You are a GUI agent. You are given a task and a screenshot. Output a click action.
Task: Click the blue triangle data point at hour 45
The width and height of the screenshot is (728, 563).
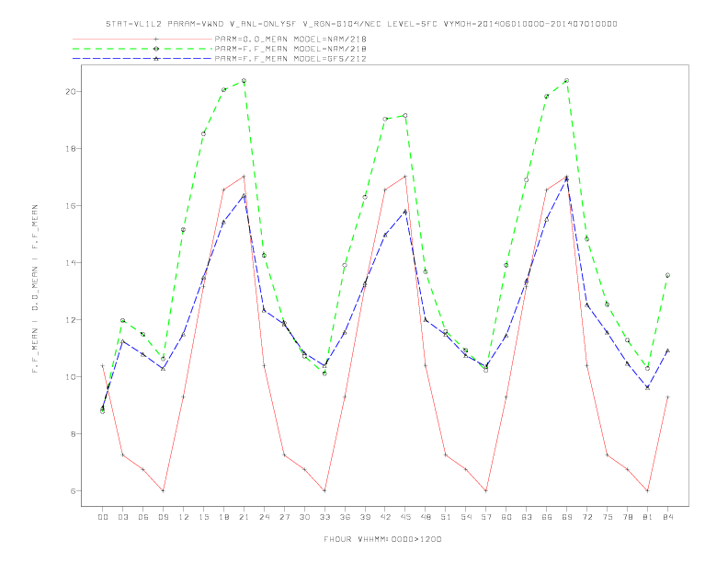405,212
